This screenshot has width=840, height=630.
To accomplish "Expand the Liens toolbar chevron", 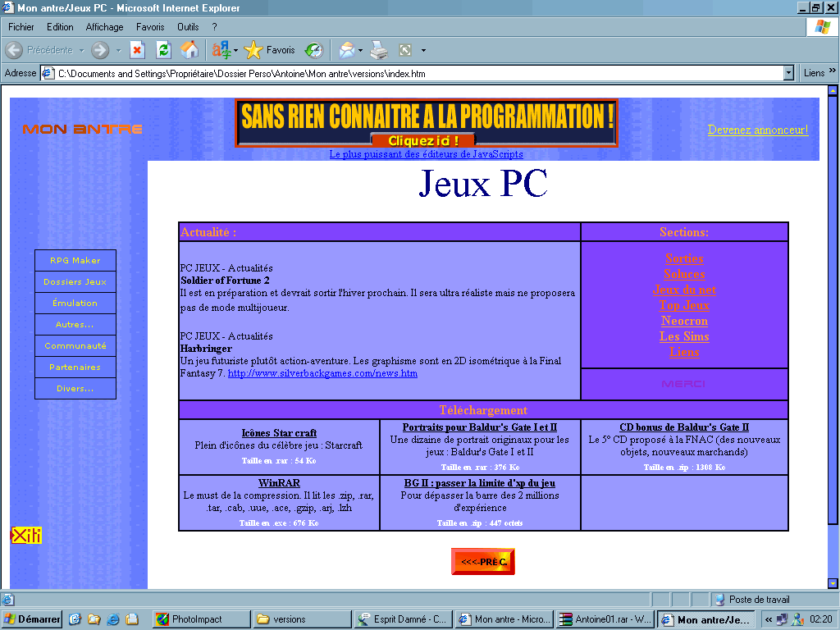I will [832, 71].
